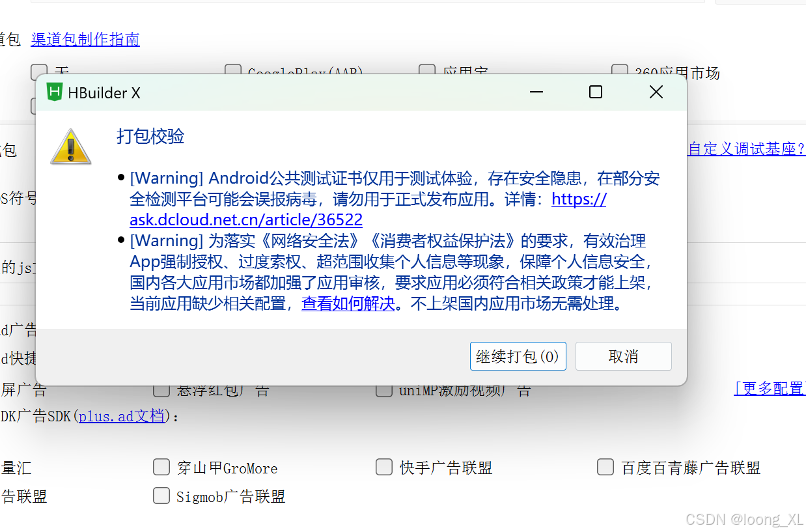Open the 渠道包制作指南 link
806x532 pixels.
tap(85, 40)
